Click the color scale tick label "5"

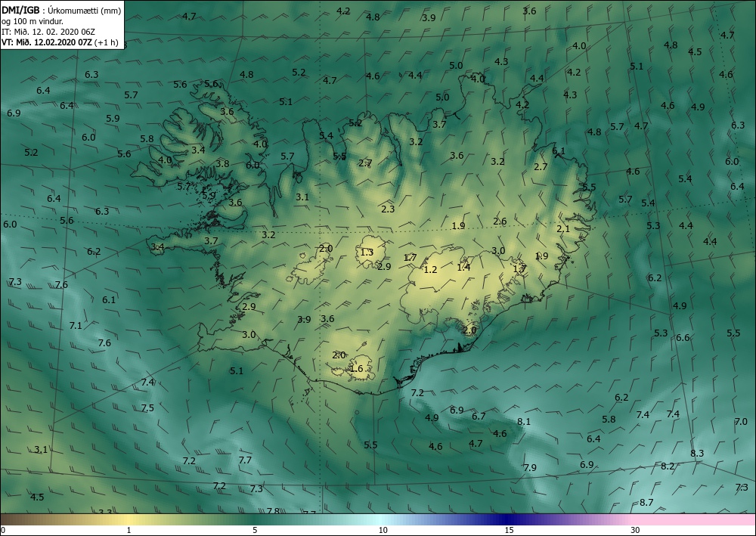click(255, 531)
